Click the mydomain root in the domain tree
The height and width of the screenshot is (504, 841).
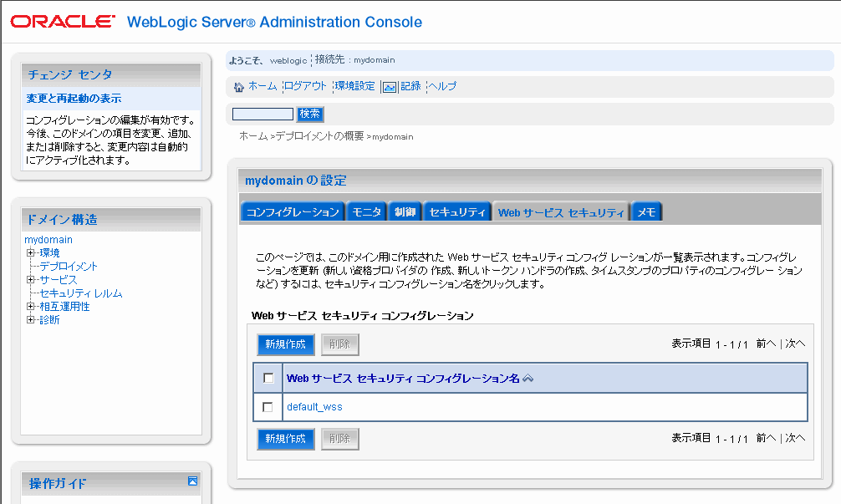48,240
